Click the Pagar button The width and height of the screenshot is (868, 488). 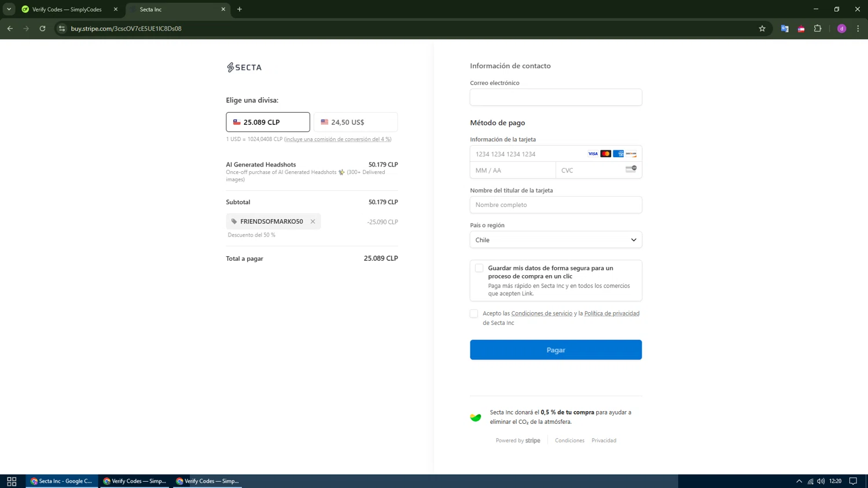556,350
